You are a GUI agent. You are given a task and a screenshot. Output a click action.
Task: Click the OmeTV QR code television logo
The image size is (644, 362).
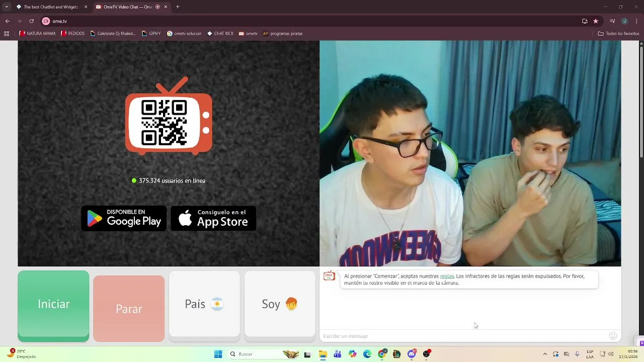pyautogui.click(x=169, y=116)
